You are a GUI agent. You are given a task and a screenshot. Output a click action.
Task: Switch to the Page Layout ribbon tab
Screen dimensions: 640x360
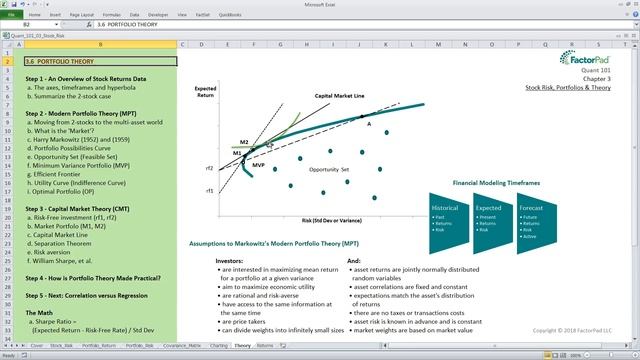(82, 15)
